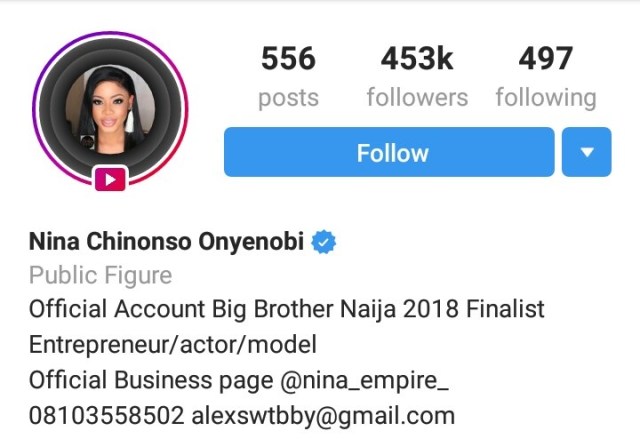Click the blue verified checkmark badge
The width and height of the screenshot is (640, 439).
324,242
